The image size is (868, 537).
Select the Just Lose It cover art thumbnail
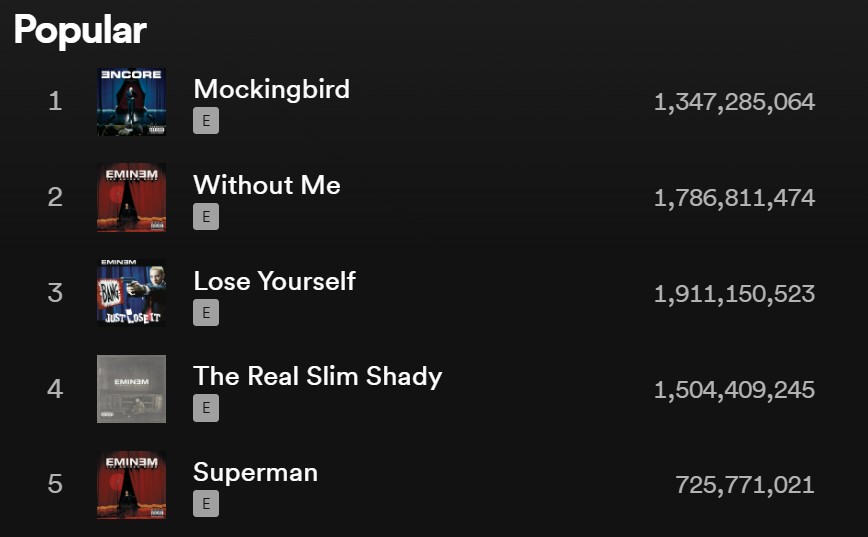click(x=131, y=293)
